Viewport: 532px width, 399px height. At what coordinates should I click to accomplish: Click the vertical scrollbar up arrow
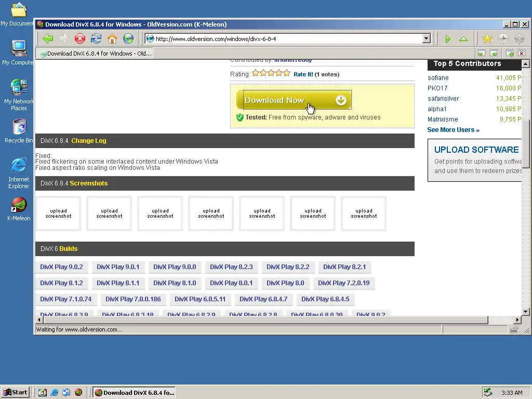[x=526, y=64]
